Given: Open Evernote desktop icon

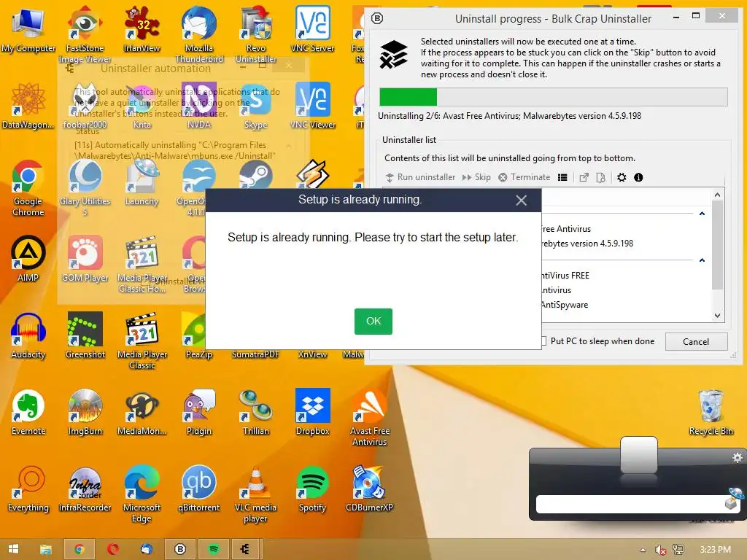Looking at the screenshot, I should (x=28, y=413).
